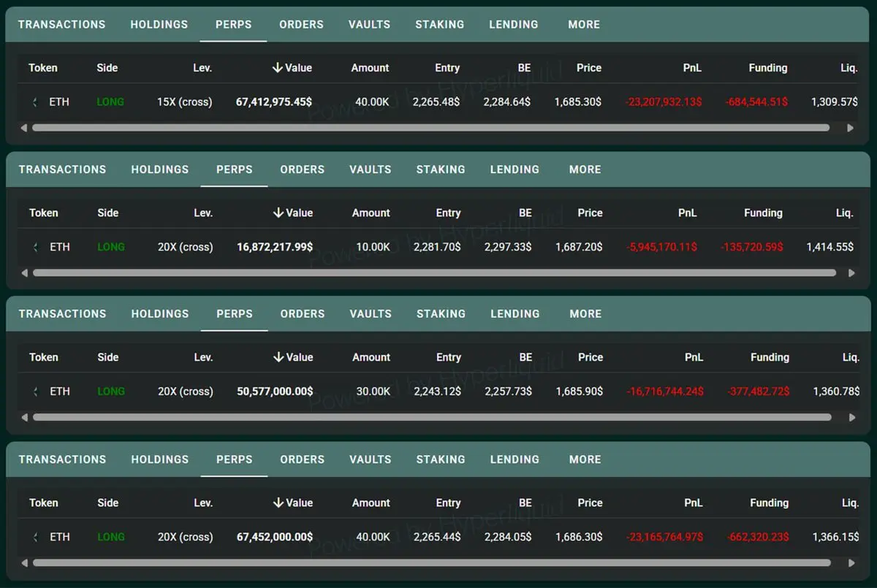Image resolution: width=877 pixels, height=588 pixels.
Task: Select the price 1,686.30$
Action: [x=580, y=537]
